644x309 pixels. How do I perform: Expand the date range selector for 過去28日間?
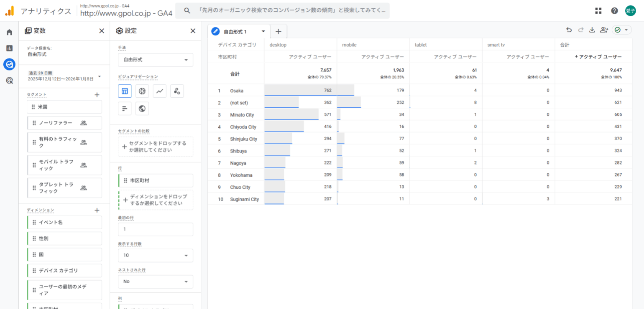click(x=99, y=77)
